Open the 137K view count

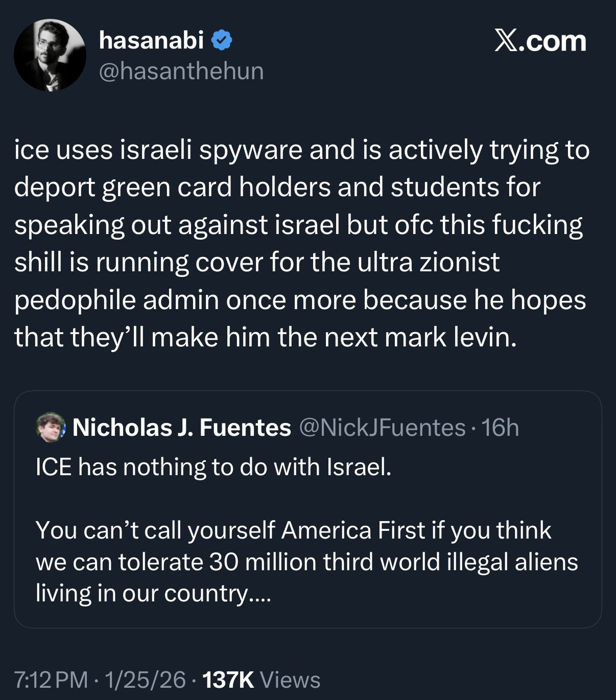point(228,680)
